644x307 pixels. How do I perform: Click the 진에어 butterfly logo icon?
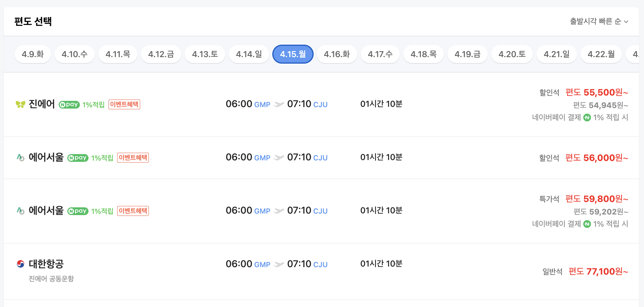[x=21, y=104]
